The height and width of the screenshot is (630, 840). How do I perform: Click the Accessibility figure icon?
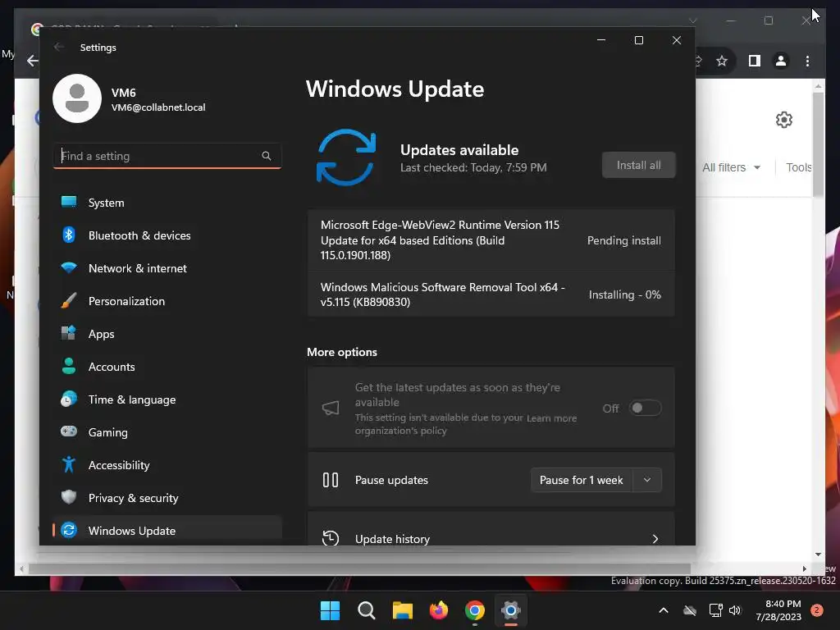point(69,464)
